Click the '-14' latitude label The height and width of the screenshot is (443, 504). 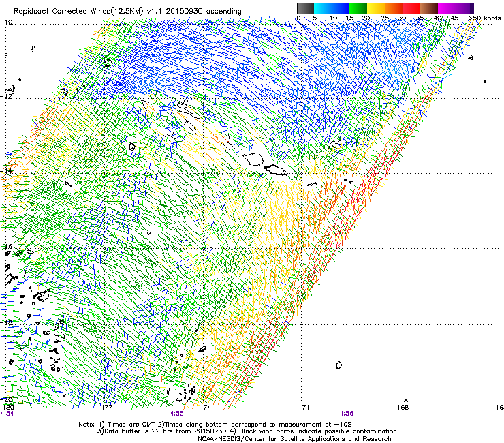[6, 171]
